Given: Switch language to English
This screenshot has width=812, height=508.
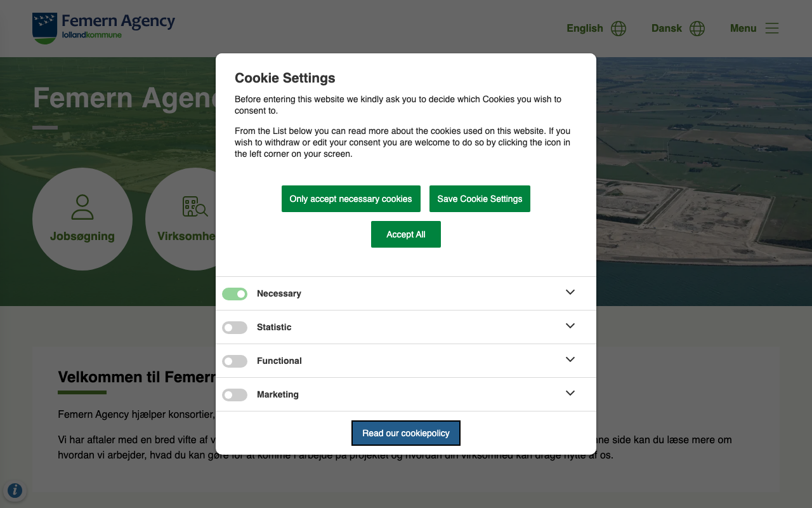Looking at the screenshot, I should (x=585, y=29).
